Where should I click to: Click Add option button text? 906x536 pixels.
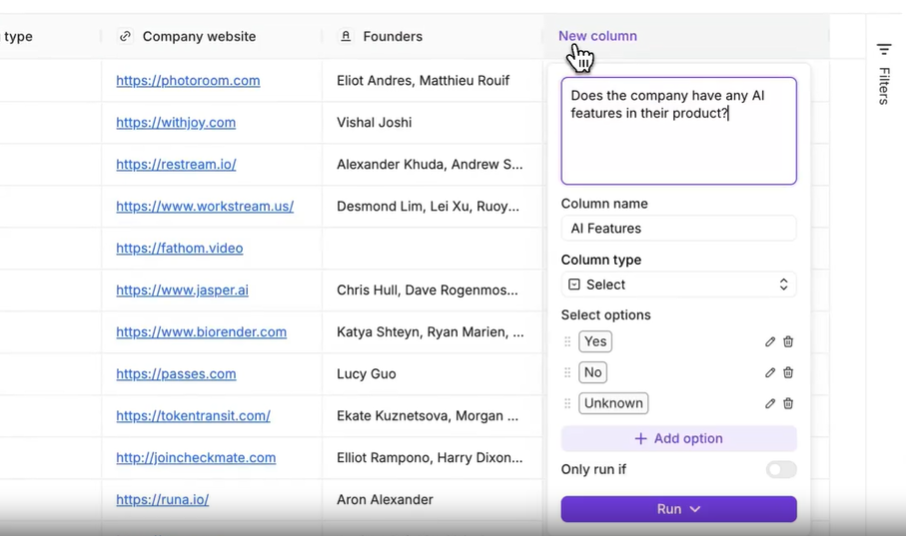688,439
